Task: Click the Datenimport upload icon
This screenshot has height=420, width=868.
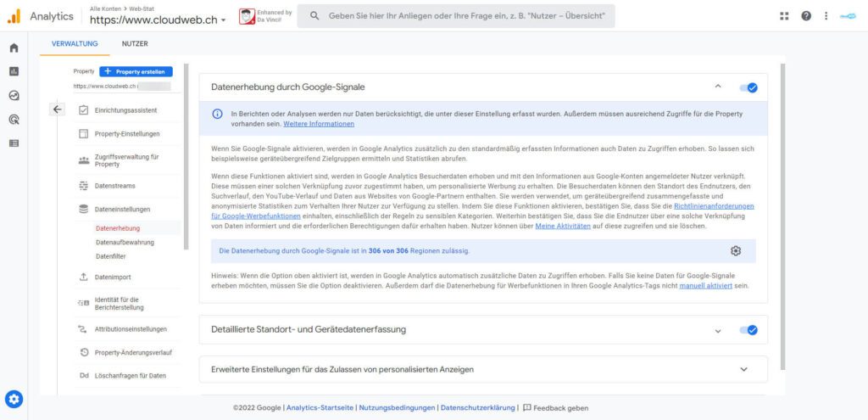Action: pos(84,277)
